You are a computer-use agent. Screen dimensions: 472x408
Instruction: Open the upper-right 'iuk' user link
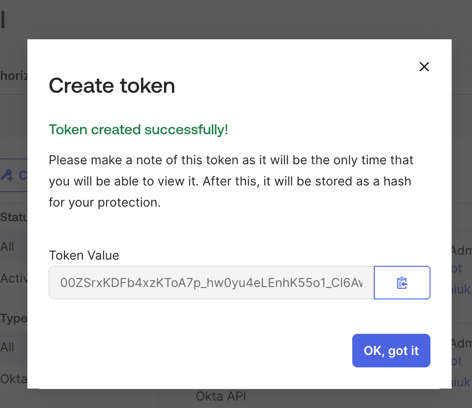[461, 289]
